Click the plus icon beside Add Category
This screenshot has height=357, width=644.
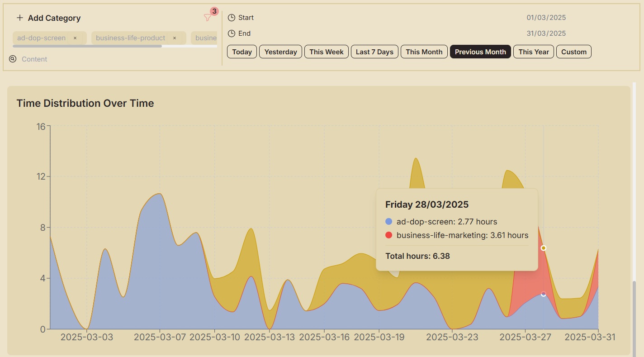pyautogui.click(x=19, y=18)
